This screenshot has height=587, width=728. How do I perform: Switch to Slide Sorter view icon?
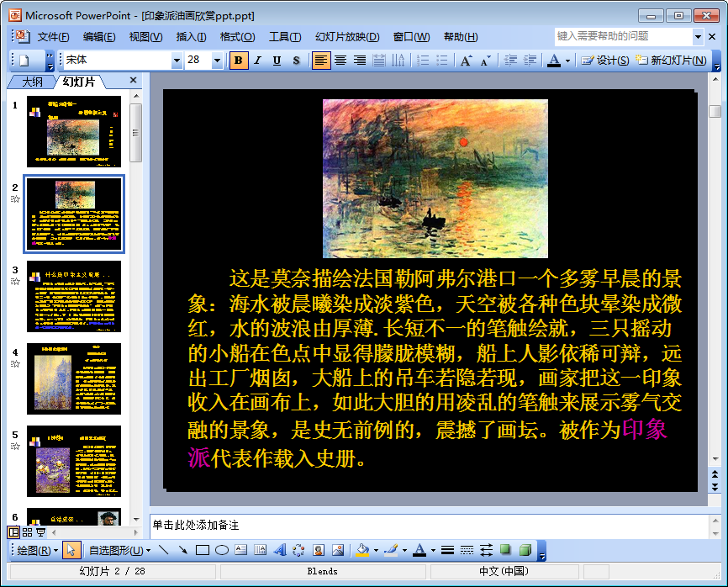pos(28,532)
